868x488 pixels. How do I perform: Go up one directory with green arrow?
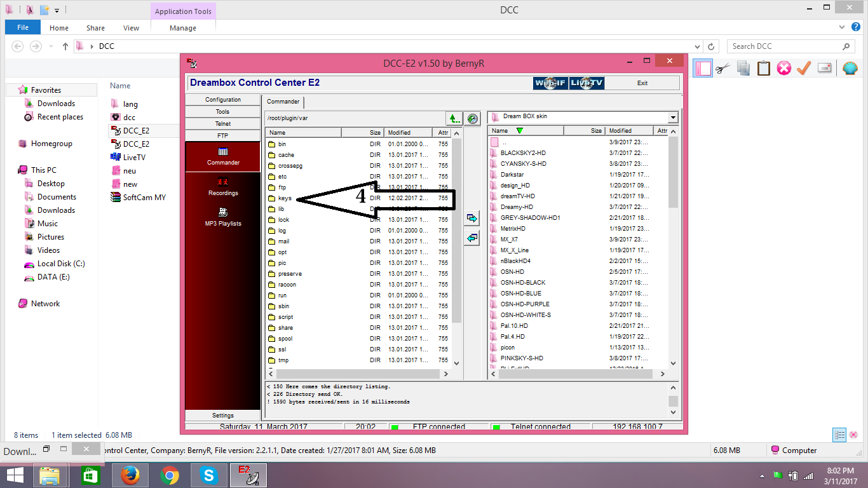[x=454, y=118]
